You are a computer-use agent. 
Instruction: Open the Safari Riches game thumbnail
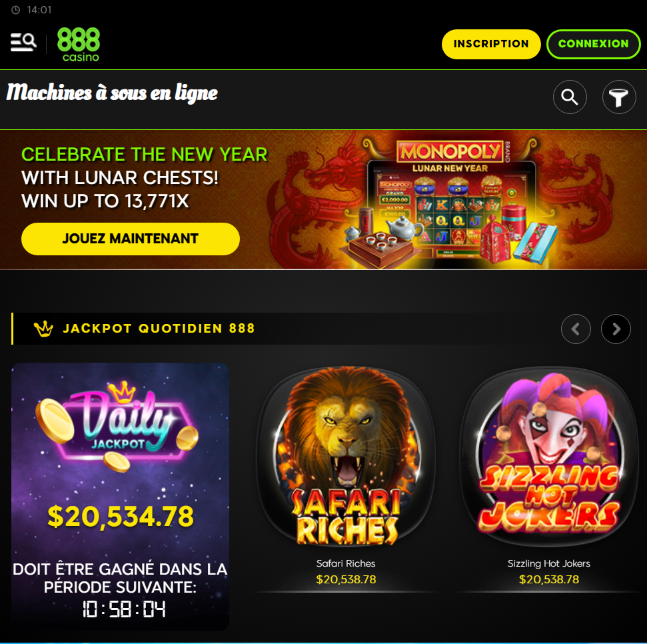coord(346,456)
